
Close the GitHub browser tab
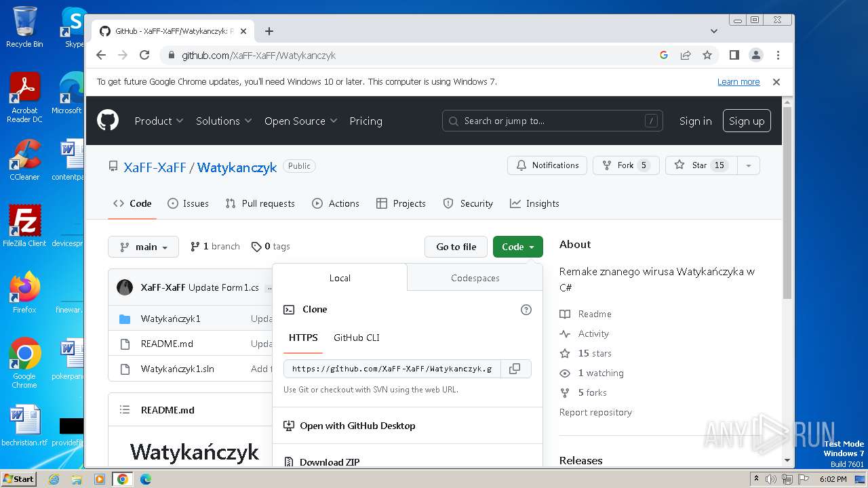[244, 31]
